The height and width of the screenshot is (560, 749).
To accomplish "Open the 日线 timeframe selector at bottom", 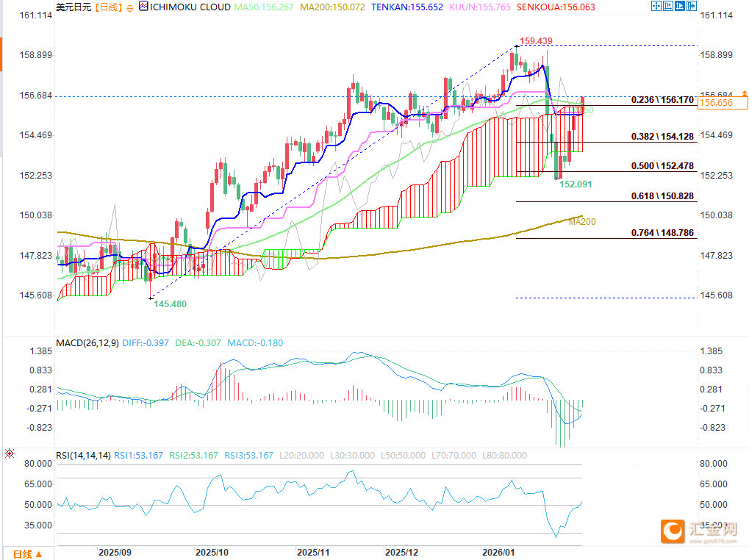I will coord(27,554).
